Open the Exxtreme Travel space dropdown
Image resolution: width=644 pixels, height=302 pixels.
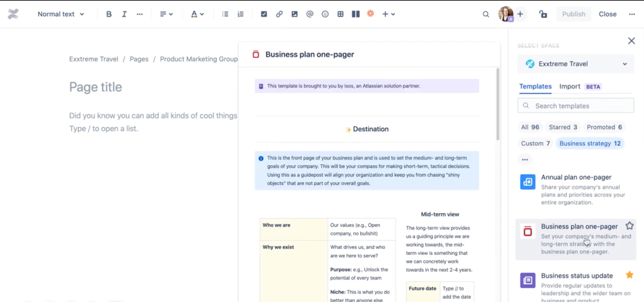(576, 64)
